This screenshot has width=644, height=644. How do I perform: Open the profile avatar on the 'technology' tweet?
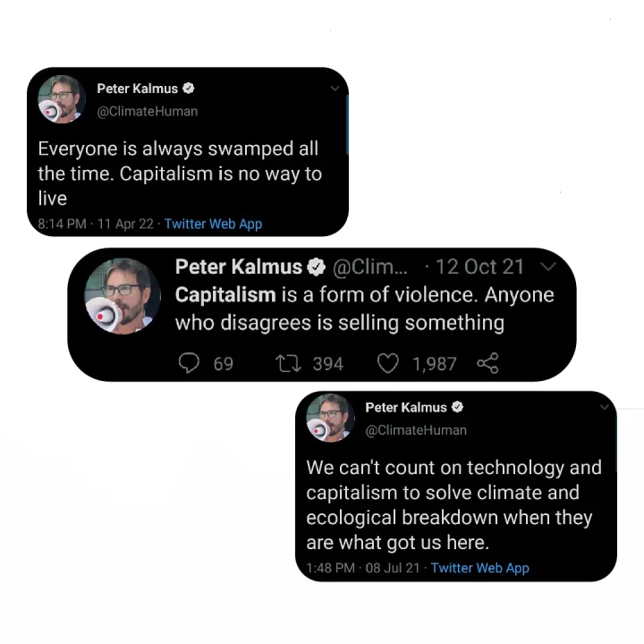click(330, 418)
